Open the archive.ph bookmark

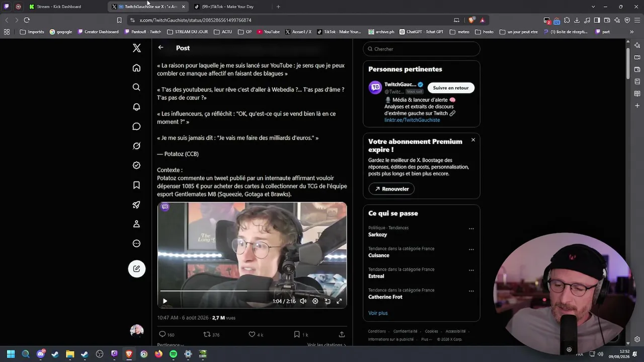[381, 32]
